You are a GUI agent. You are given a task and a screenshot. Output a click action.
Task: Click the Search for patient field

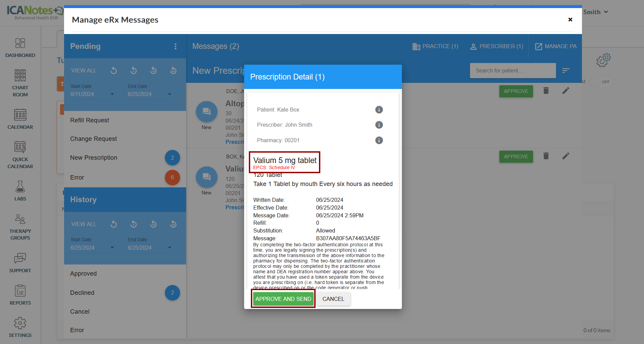tap(513, 71)
